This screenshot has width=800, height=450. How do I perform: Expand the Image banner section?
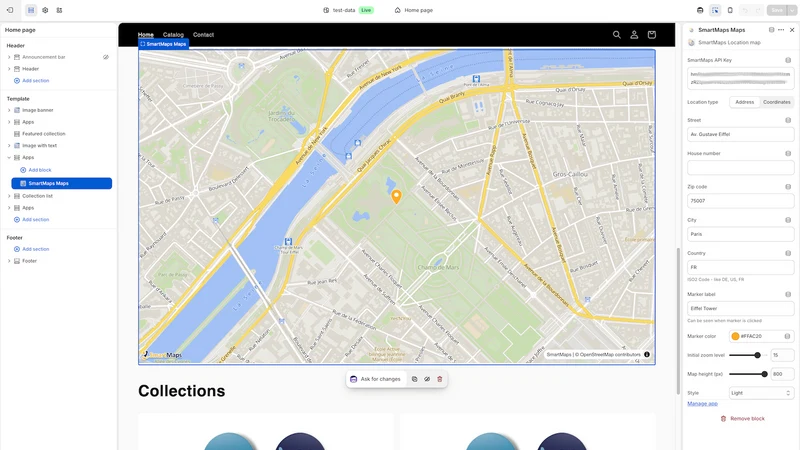[9, 110]
